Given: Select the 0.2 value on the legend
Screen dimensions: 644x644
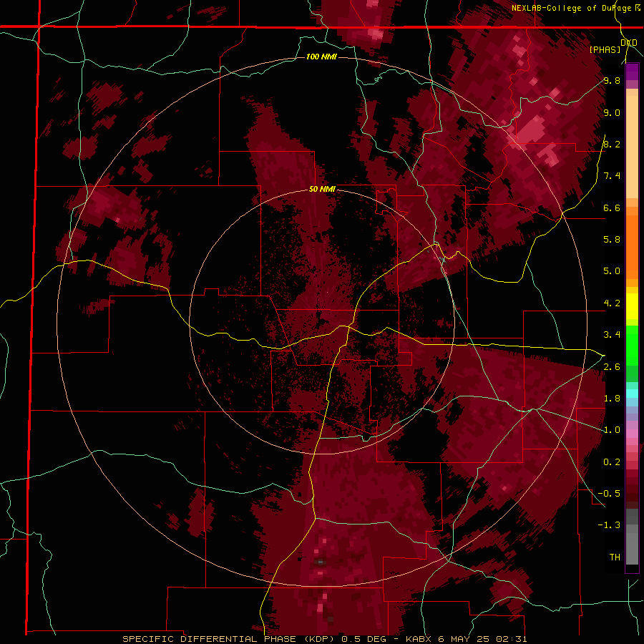Looking at the screenshot, I should [x=612, y=462].
